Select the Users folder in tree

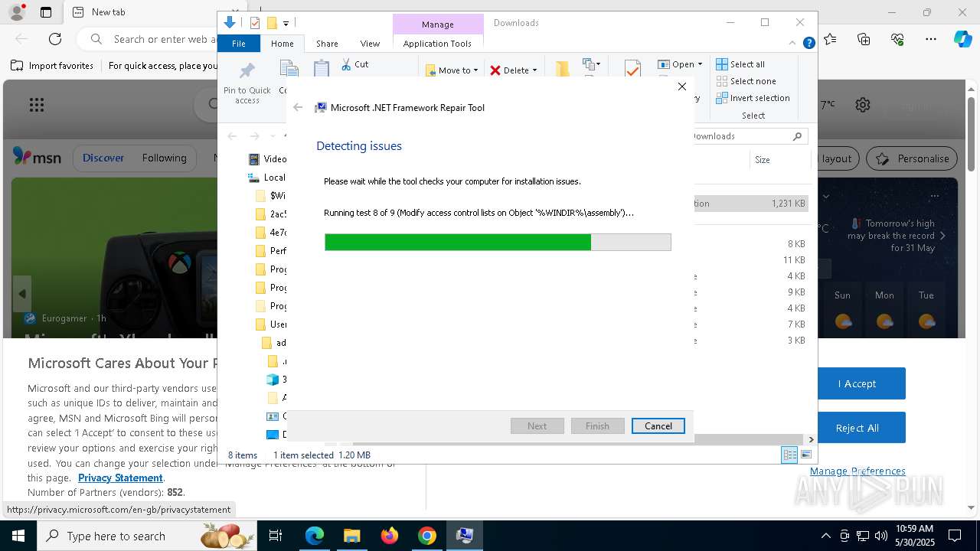[x=271, y=324]
